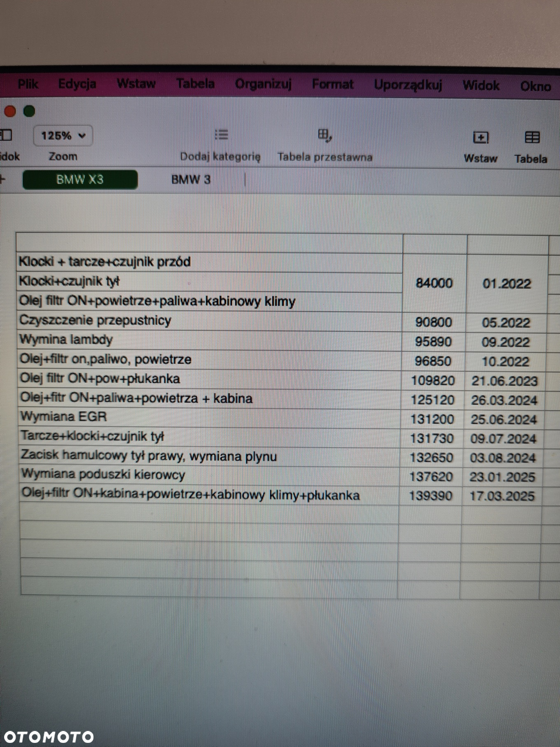Click the green fullscreen window button
The image size is (560, 747).
tap(29, 111)
